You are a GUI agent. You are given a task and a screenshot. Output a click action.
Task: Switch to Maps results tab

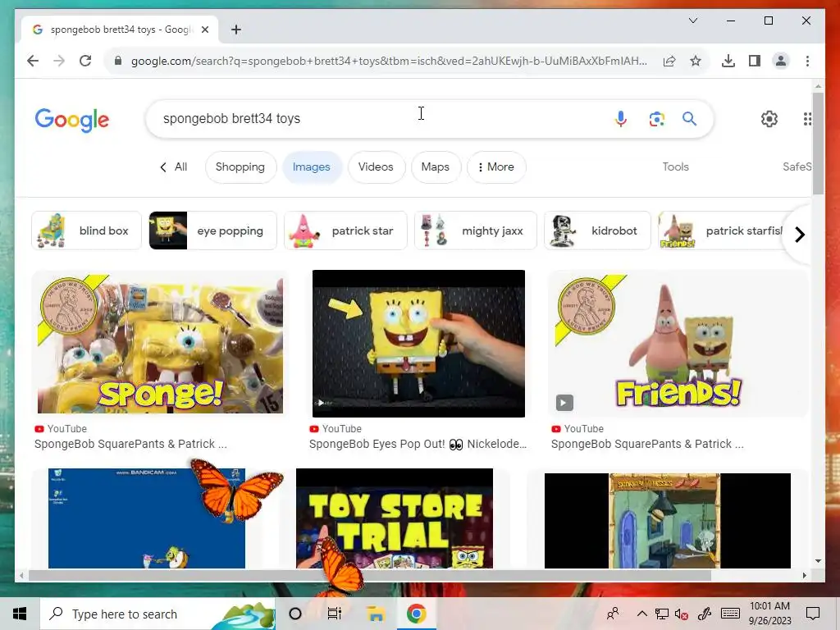[x=435, y=167]
